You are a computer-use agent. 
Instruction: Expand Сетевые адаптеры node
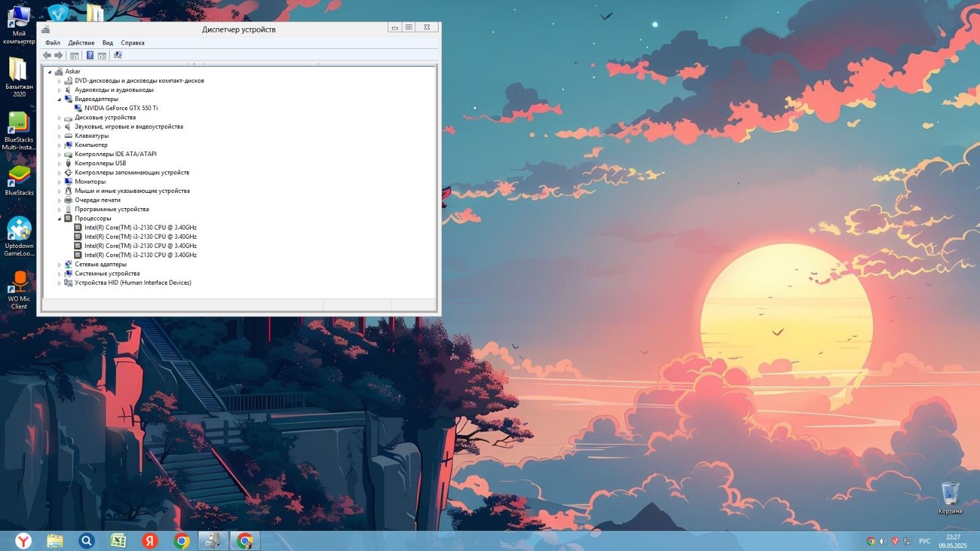pos(59,264)
